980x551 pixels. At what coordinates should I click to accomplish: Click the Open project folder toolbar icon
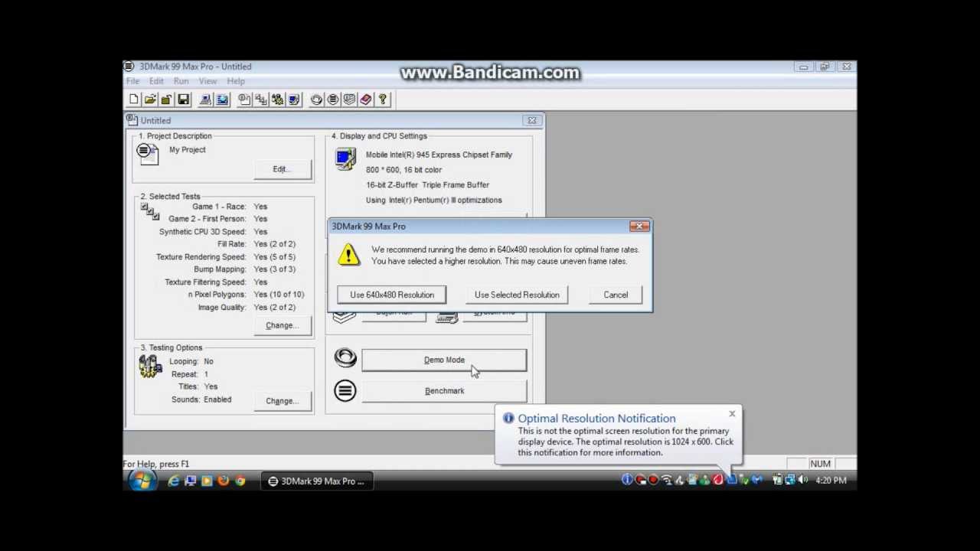(150, 99)
